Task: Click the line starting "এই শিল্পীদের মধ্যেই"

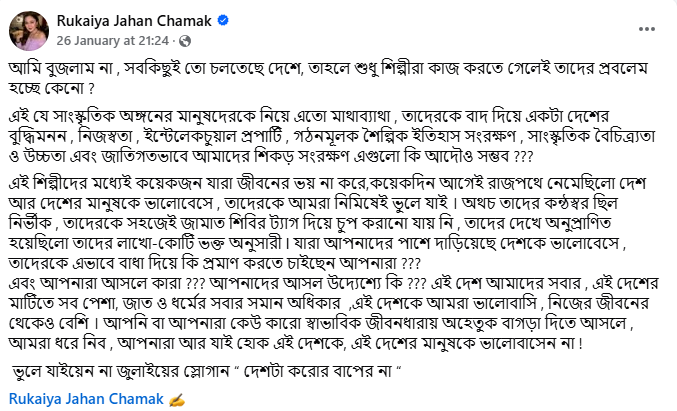Action: tap(327, 183)
